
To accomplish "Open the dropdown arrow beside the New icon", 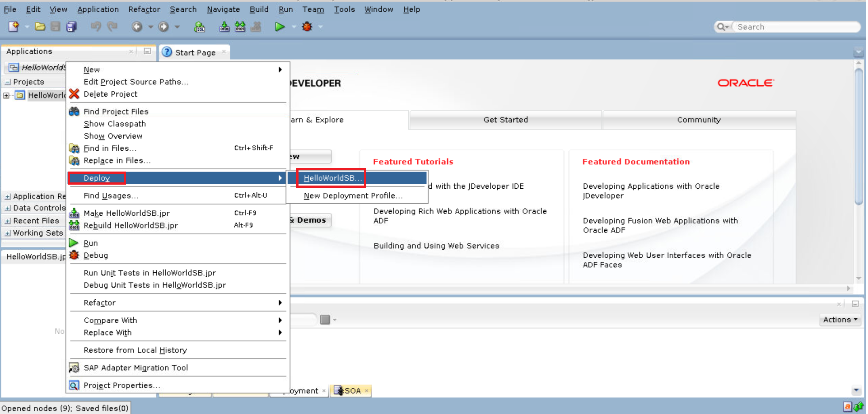I will [x=27, y=27].
